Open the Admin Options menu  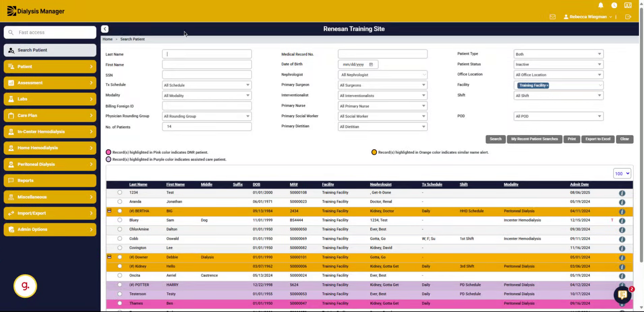[50, 229]
